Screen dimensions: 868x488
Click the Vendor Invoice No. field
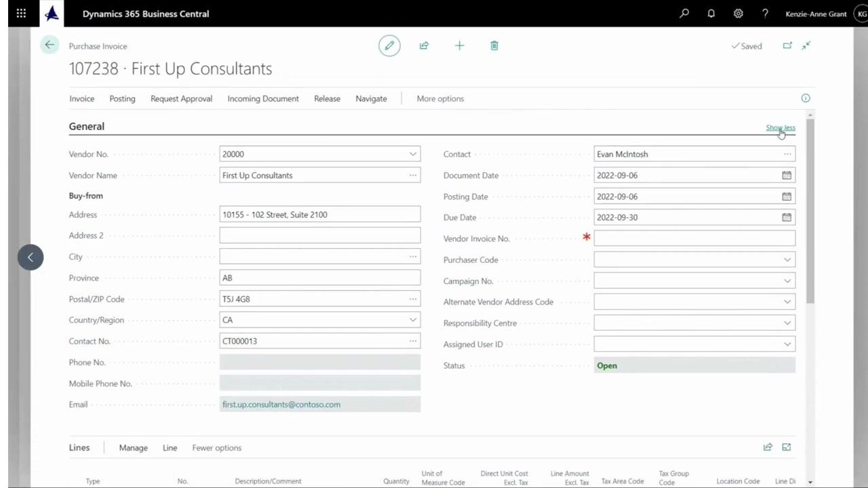(694, 239)
